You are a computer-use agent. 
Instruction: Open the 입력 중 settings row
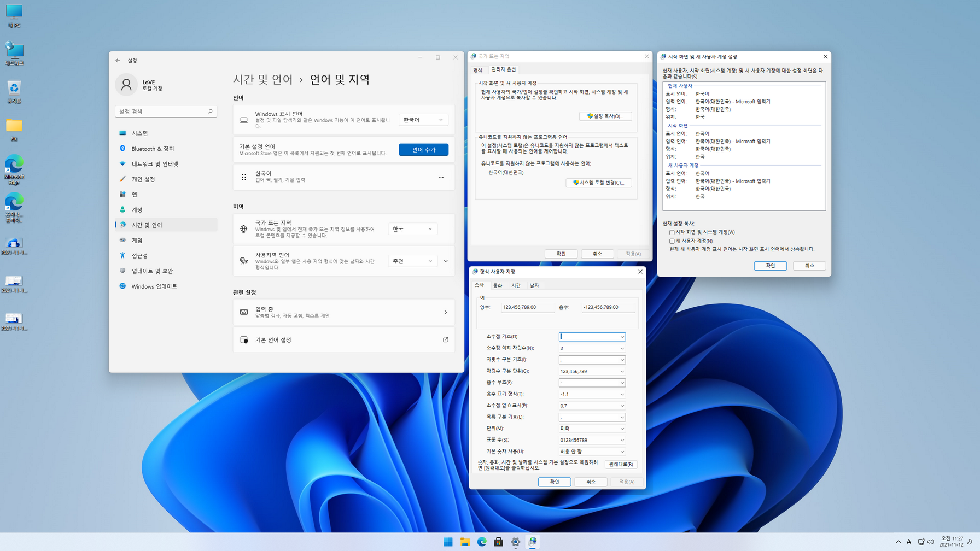tap(344, 312)
